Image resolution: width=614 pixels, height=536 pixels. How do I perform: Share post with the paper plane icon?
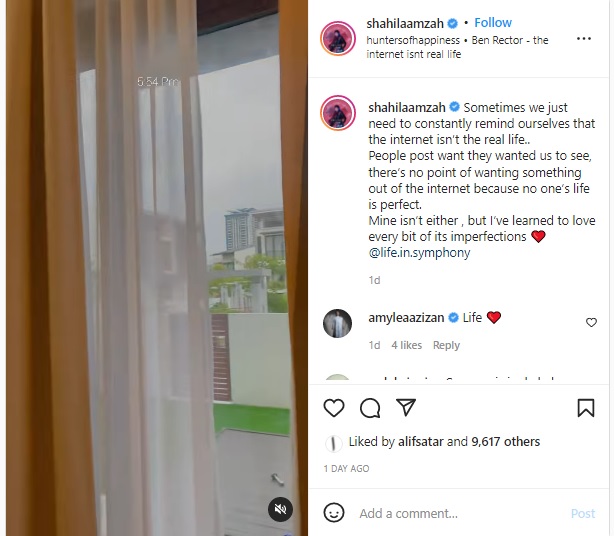[x=406, y=407]
